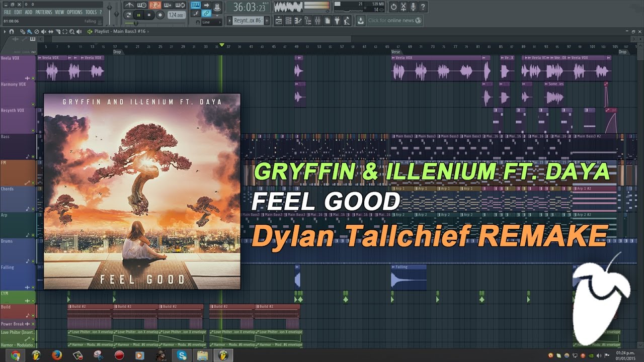Click the Drums track header

[x=18, y=251]
